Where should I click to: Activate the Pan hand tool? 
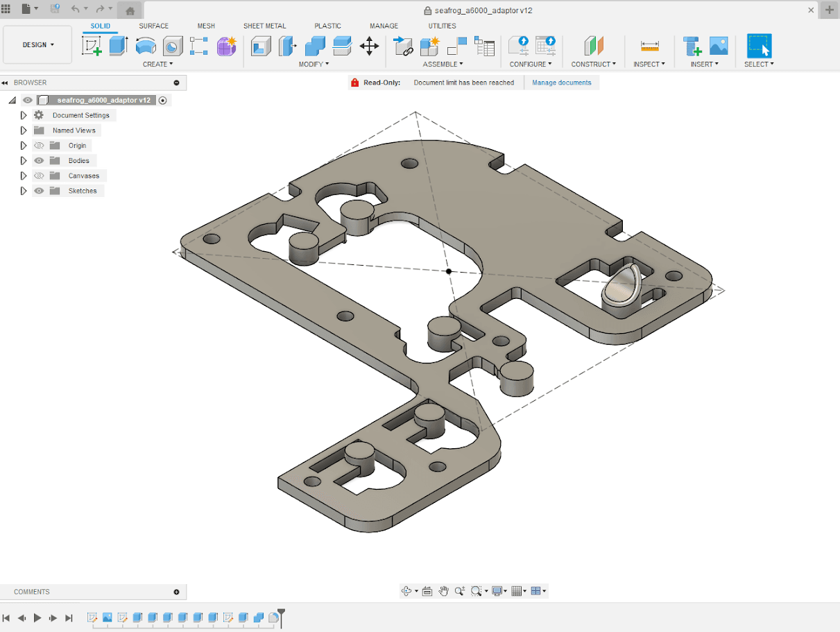tap(443, 591)
